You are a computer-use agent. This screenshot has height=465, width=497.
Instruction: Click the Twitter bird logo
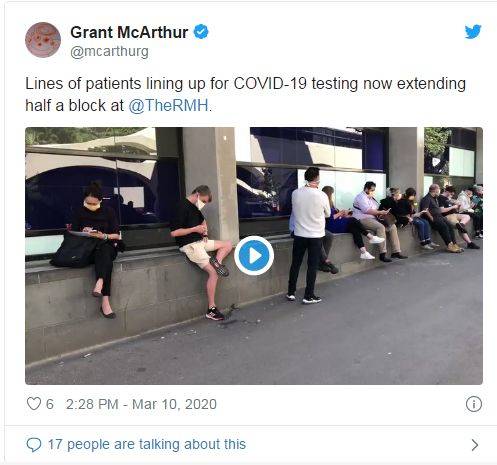point(473,31)
